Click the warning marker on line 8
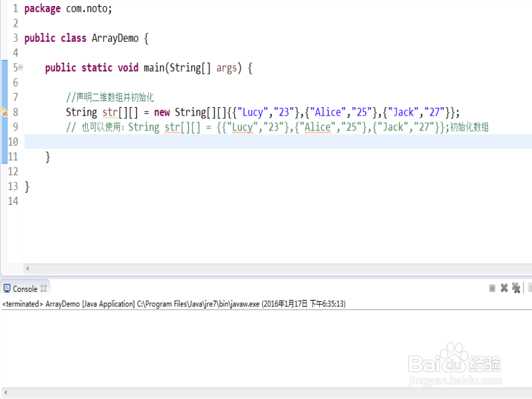The height and width of the screenshot is (399, 532). (x=5, y=112)
